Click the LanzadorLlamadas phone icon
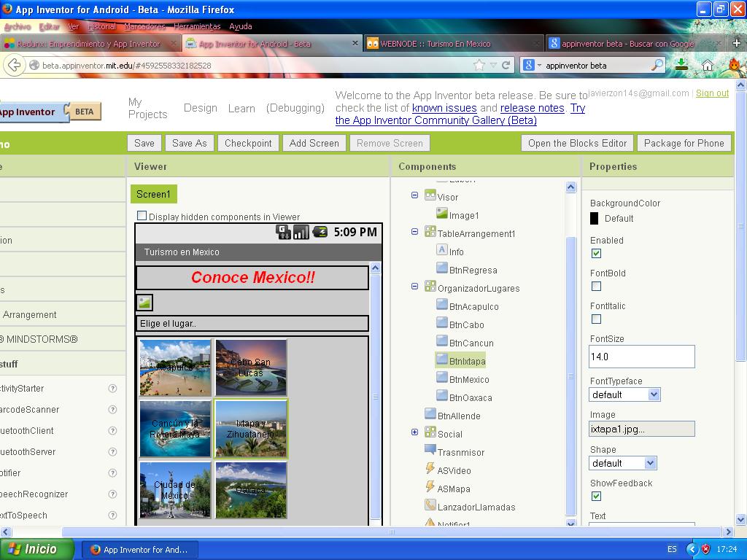747x560 pixels. pyautogui.click(x=430, y=506)
